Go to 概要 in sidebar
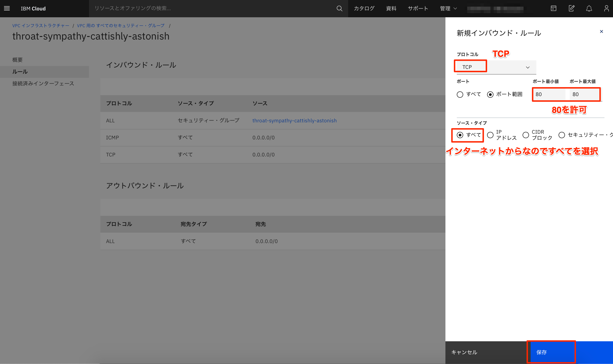The height and width of the screenshot is (364, 613). pyautogui.click(x=18, y=60)
